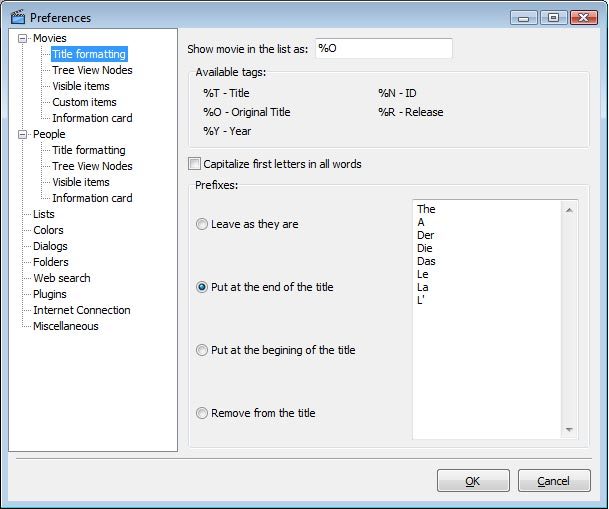
Task: Open the Plugins preferences
Action: 50,294
